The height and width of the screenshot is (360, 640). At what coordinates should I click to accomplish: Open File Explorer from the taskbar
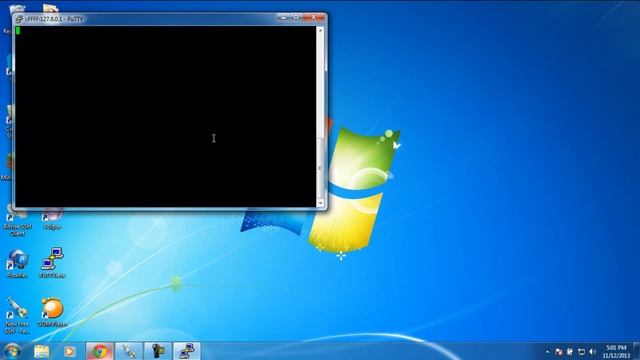coord(41,351)
